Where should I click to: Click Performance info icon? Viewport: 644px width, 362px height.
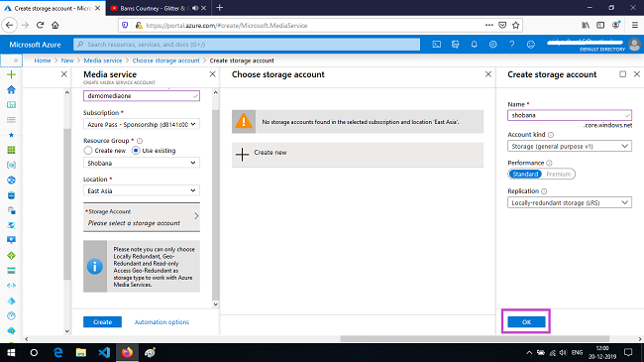(549, 163)
